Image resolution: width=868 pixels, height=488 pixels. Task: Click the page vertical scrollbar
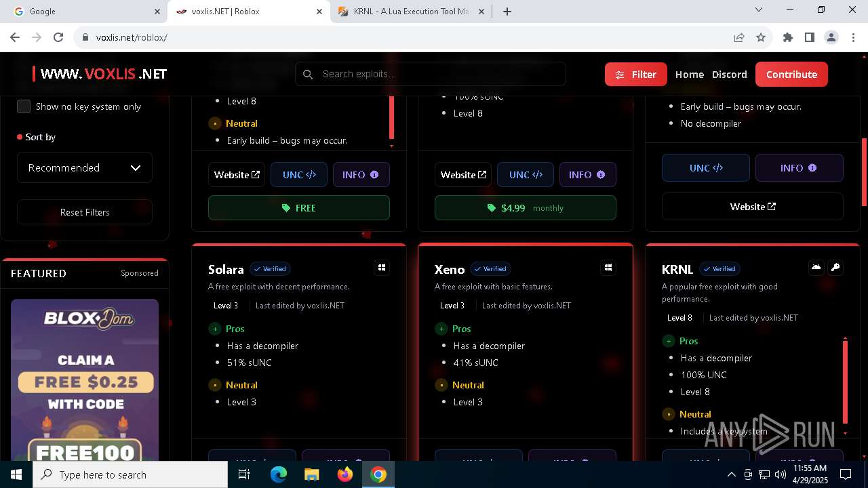click(864, 172)
